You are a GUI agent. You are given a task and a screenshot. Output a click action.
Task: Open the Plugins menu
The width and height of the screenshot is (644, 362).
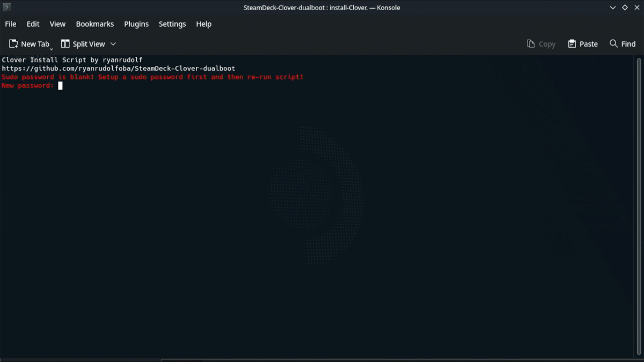click(136, 24)
